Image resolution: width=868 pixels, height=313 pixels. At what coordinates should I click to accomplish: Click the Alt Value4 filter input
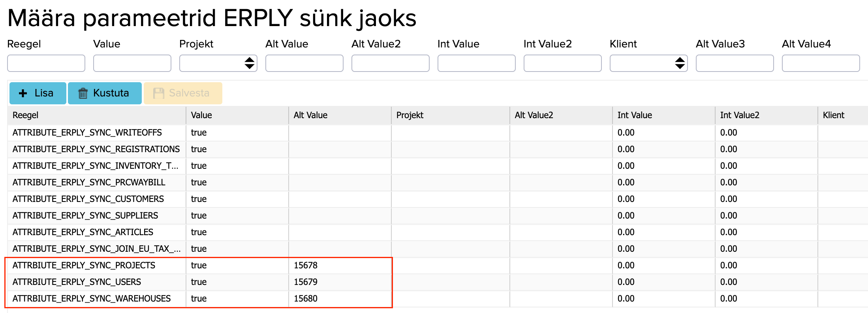(x=821, y=63)
